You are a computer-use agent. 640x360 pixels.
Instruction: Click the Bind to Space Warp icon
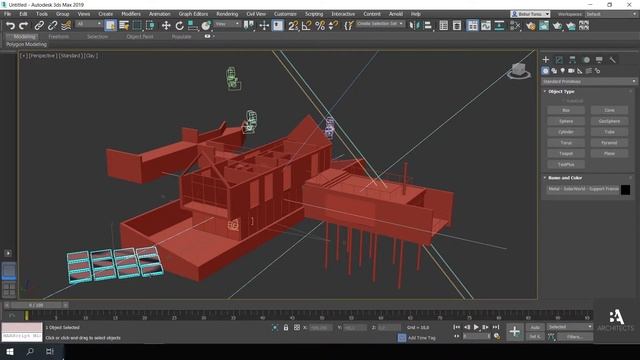click(x=66, y=26)
